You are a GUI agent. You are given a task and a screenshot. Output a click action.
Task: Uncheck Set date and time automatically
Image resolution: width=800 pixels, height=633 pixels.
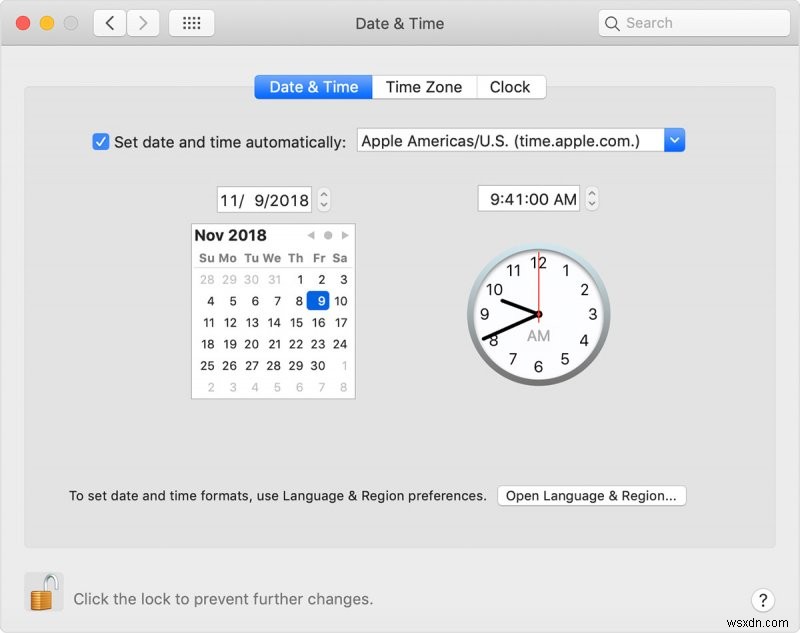[x=100, y=141]
